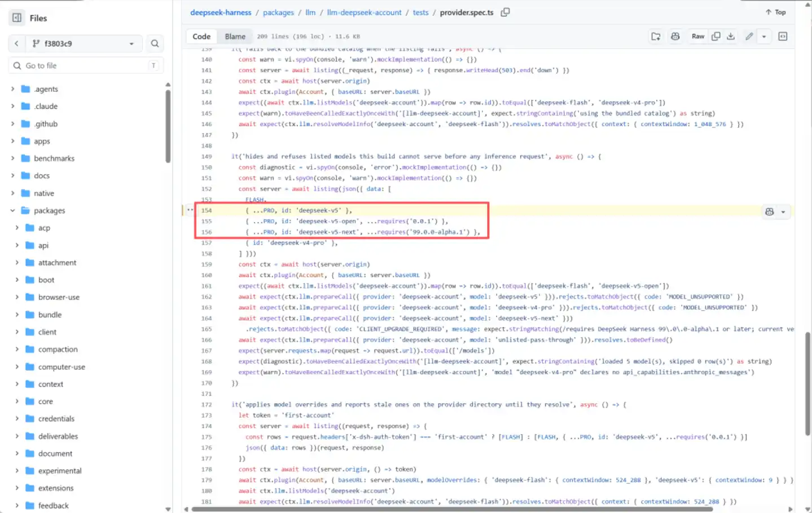
Task: Expand the bundle folder chevron
Action: click(x=17, y=315)
